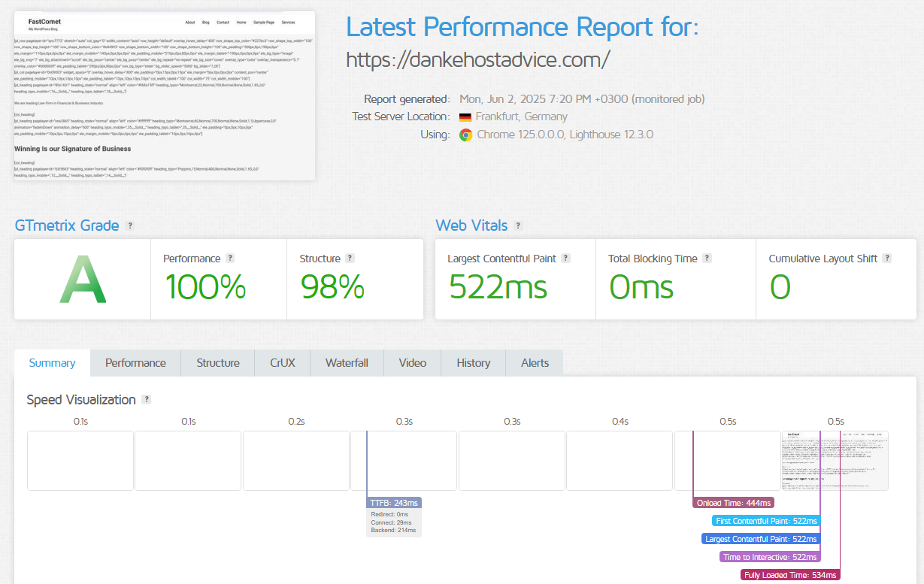Open the Speed Visualization help icon

(147, 399)
